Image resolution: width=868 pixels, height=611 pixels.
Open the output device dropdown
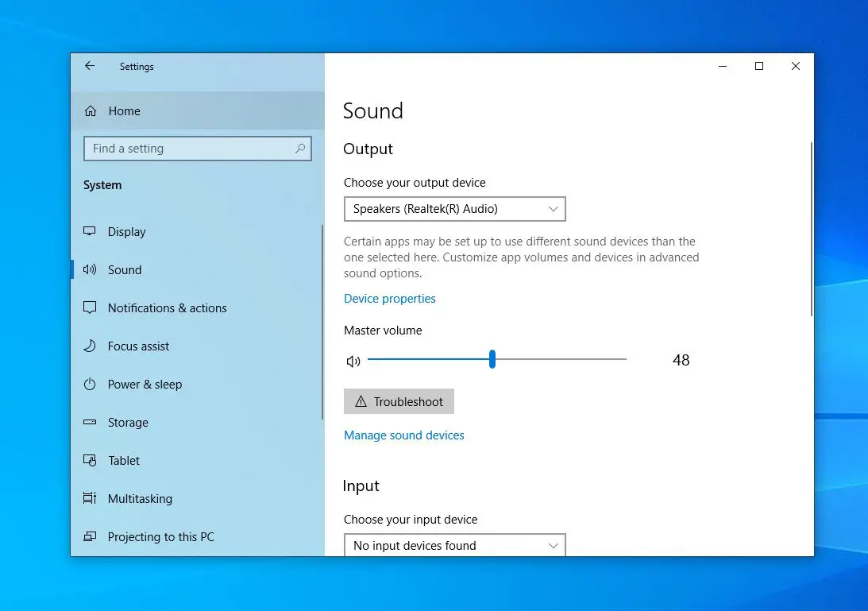454,208
